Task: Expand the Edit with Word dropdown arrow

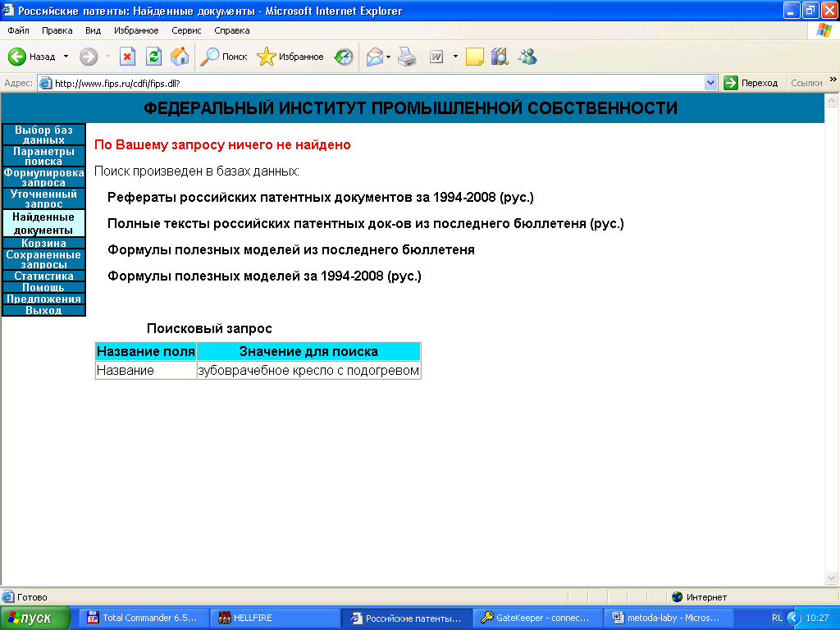Action: [x=455, y=57]
